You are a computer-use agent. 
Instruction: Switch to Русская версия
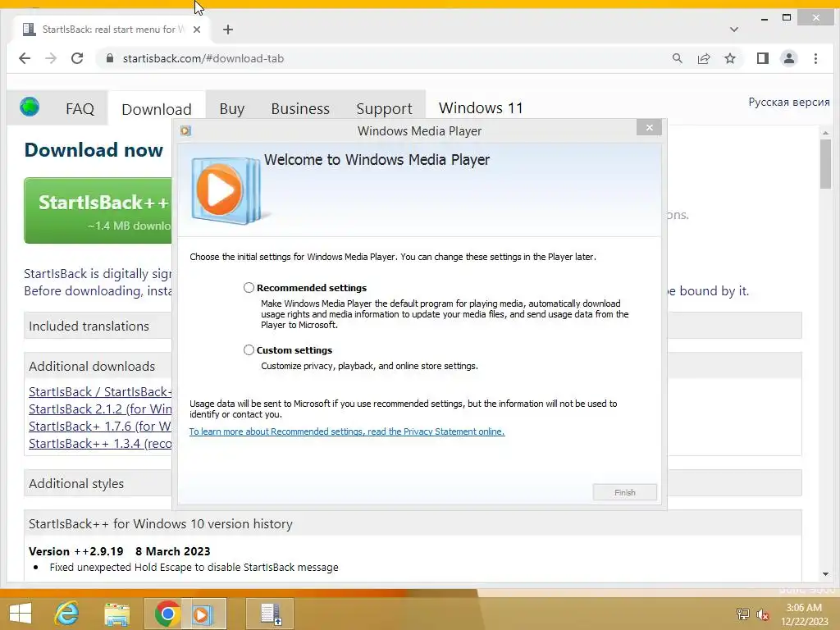pyautogui.click(x=788, y=102)
